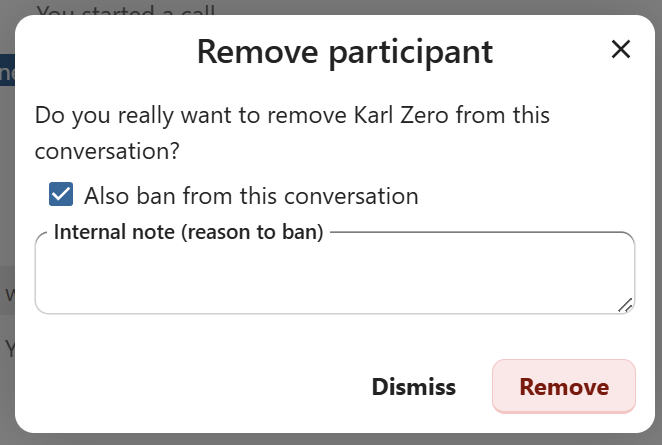The height and width of the screenshot is (445, 662).
Task: Confirm removal with the Remove button
Action: [x=564, y=387]
